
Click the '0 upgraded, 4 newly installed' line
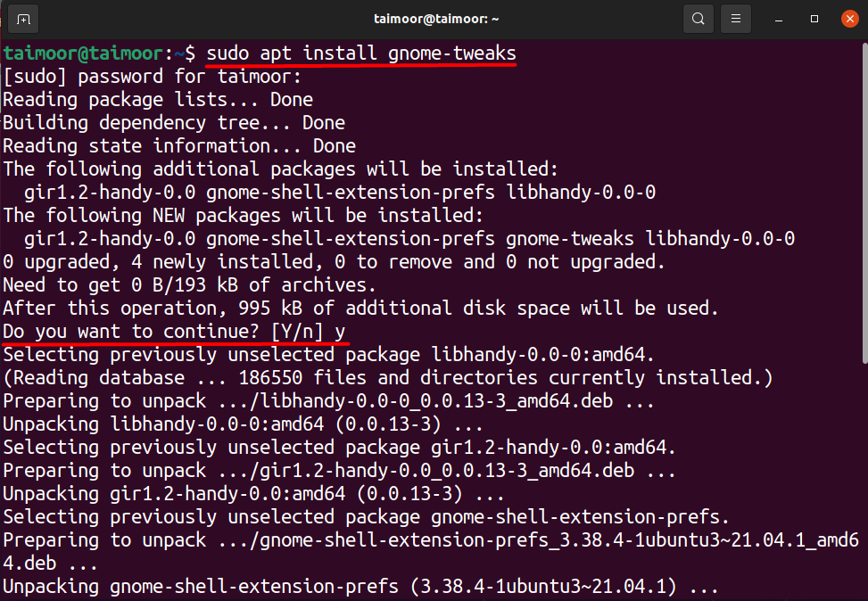point(334,262)
